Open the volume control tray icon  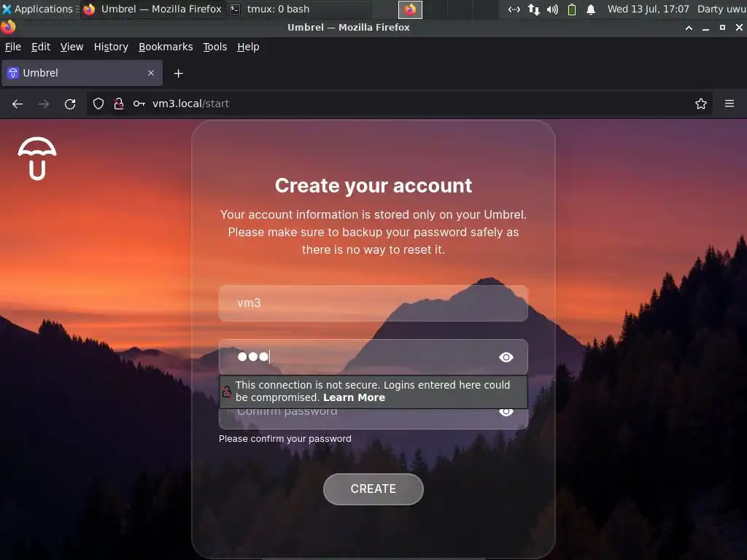(x=553, y=9)
